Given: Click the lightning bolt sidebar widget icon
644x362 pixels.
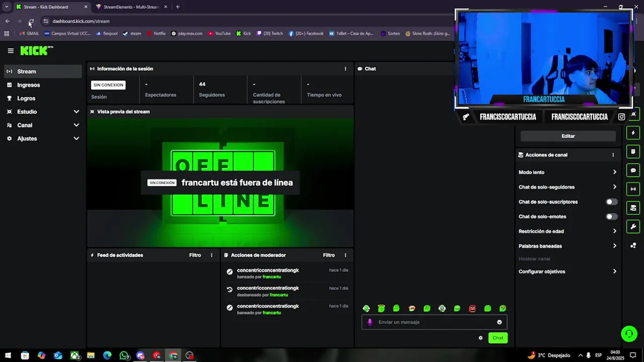Looking at the screenshot, I should 633,133.
